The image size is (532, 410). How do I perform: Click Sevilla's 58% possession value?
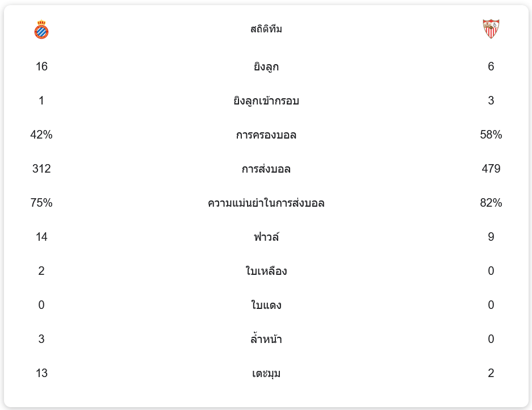point(491,135)
